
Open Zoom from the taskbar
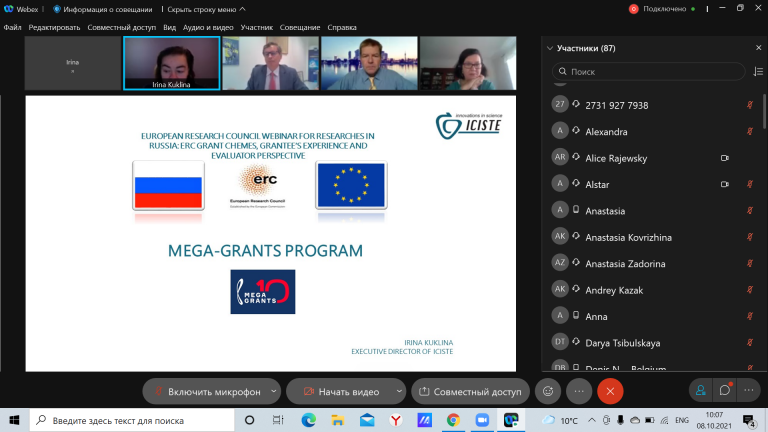click(x=482, y=420)
